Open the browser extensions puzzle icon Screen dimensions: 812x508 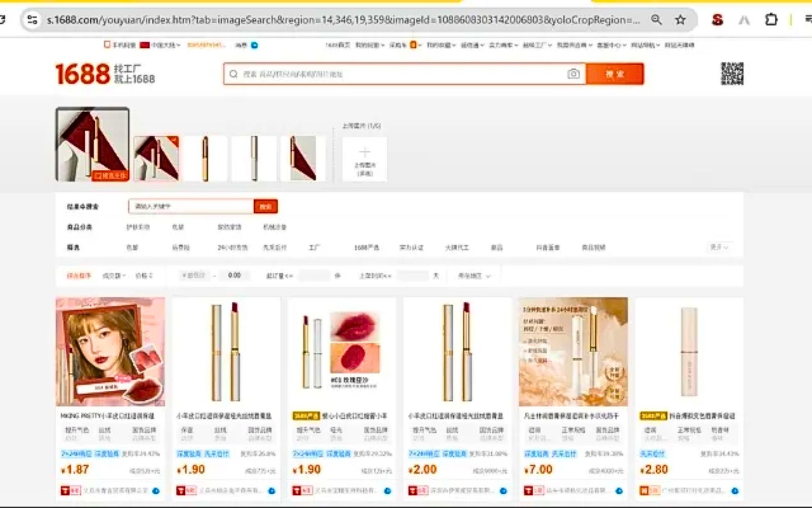tap(771, 20)
